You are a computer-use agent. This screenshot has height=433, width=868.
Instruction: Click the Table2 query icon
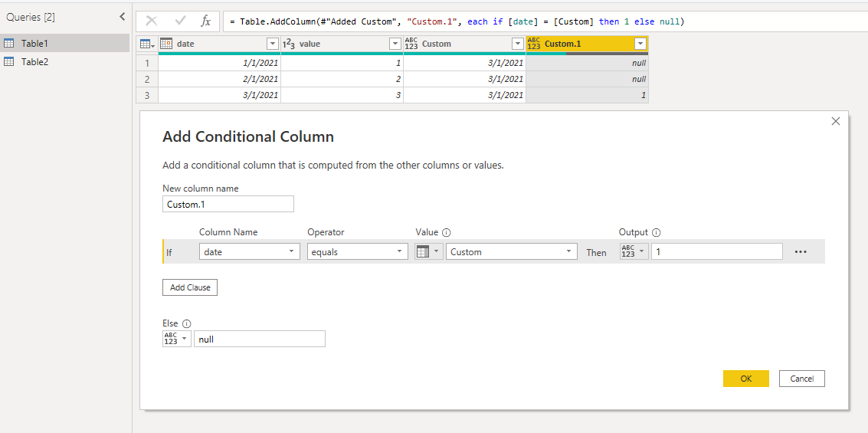point(9,62)
